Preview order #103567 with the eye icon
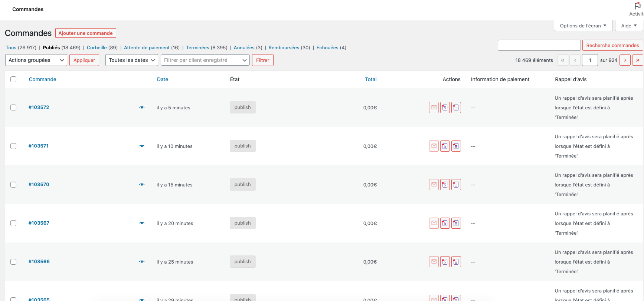 click(142, 223)
